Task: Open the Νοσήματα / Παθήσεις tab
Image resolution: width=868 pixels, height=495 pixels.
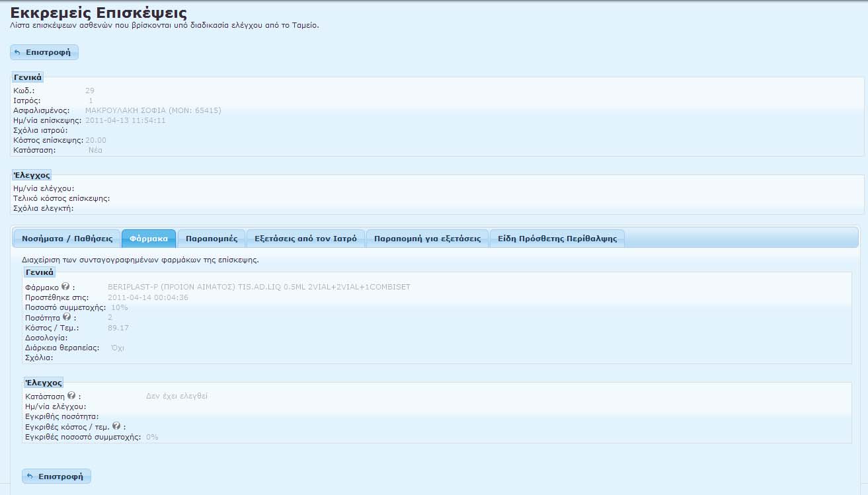Action: pos(67,239)
